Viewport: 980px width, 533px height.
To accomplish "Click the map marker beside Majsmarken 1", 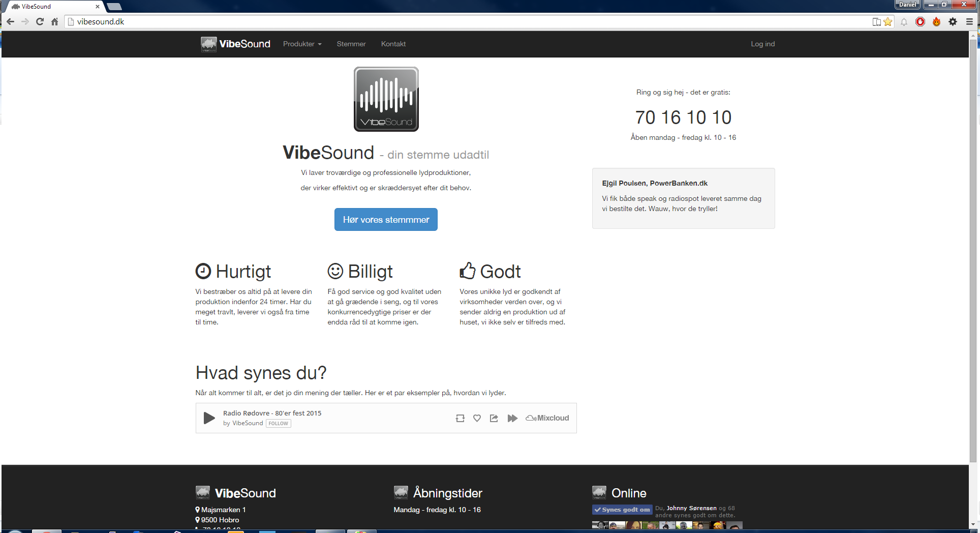I will (x=198, y=510).
